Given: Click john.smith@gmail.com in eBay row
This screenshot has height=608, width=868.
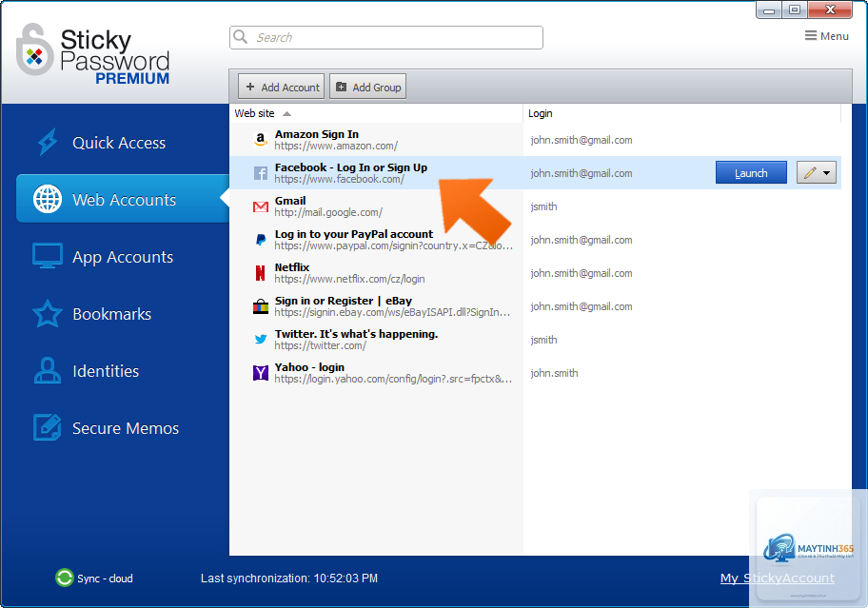Looking at the screenshot, I should (582, 306).
